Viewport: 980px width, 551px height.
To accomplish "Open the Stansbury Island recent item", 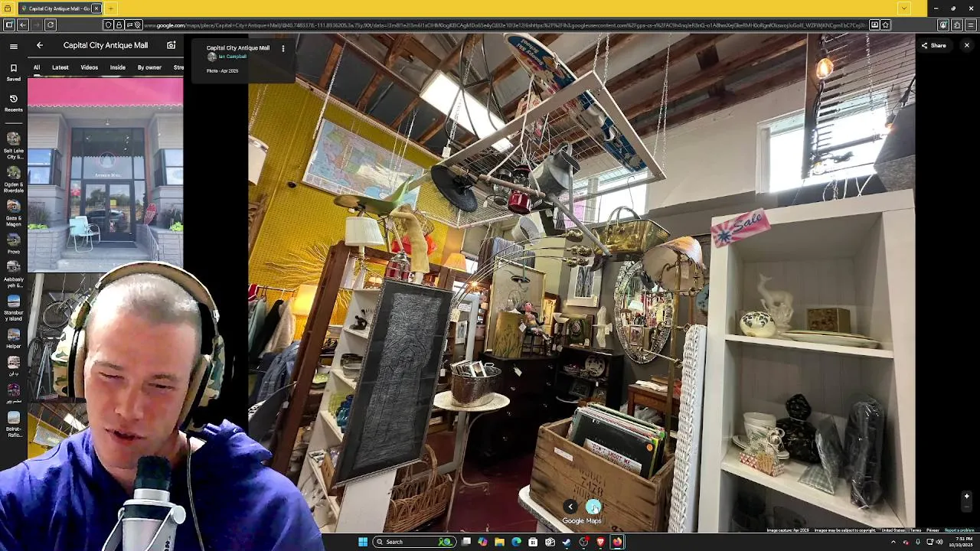I will coord(13,308).
